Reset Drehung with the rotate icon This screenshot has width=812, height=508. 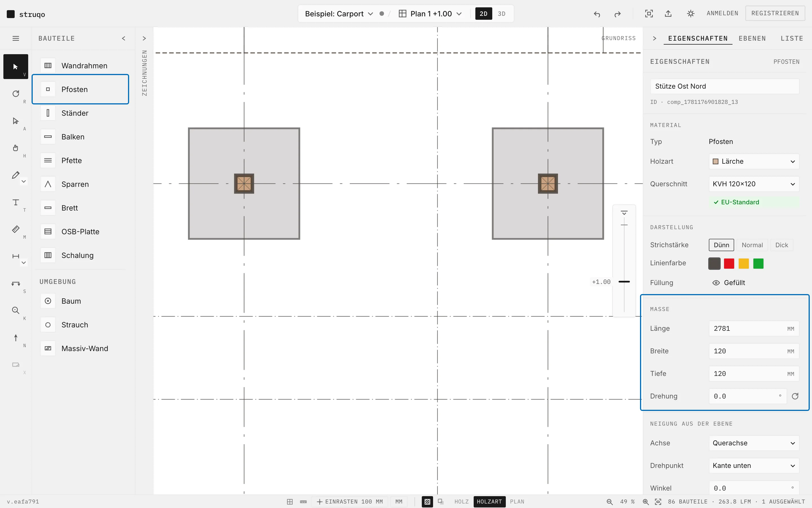tap(795, 396)
